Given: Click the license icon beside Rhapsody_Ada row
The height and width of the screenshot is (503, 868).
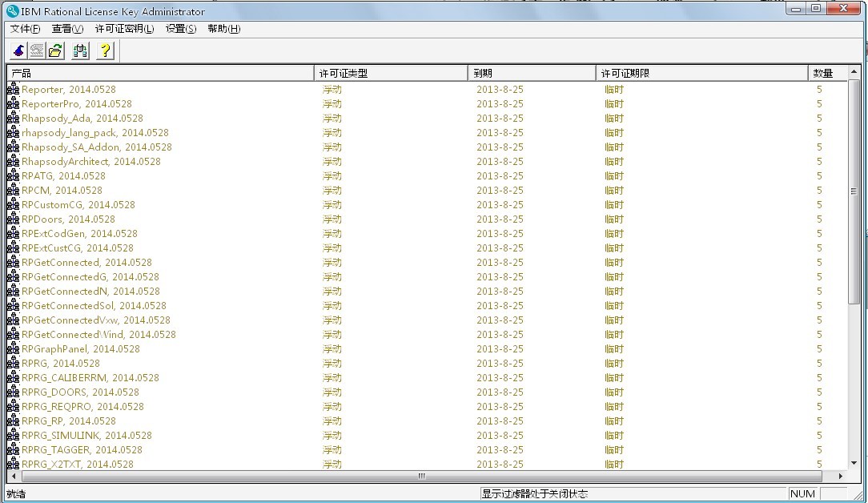Looking at the screenshot, I should click(x=14, y=118).
